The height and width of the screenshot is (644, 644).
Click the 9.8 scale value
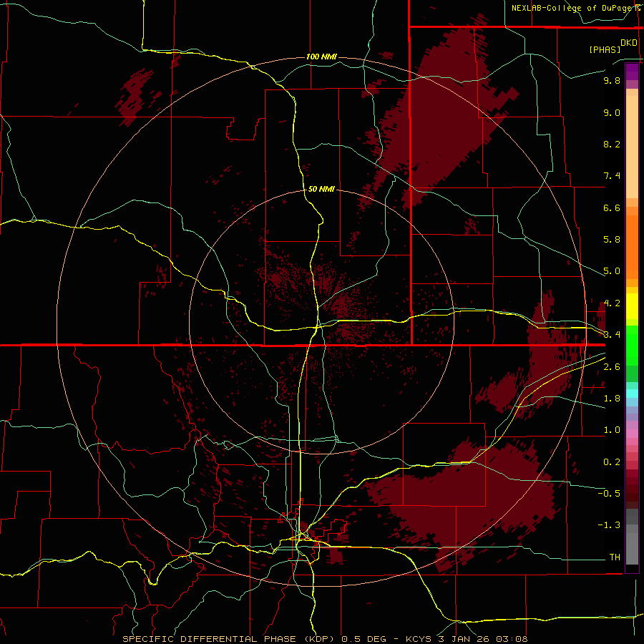tap(612, 80)
